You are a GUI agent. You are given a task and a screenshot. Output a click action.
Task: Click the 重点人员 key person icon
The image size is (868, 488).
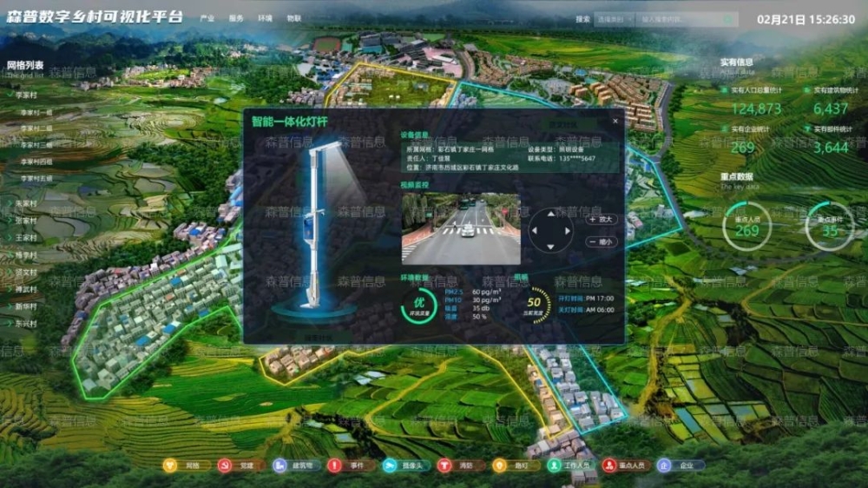coord(609,465)
